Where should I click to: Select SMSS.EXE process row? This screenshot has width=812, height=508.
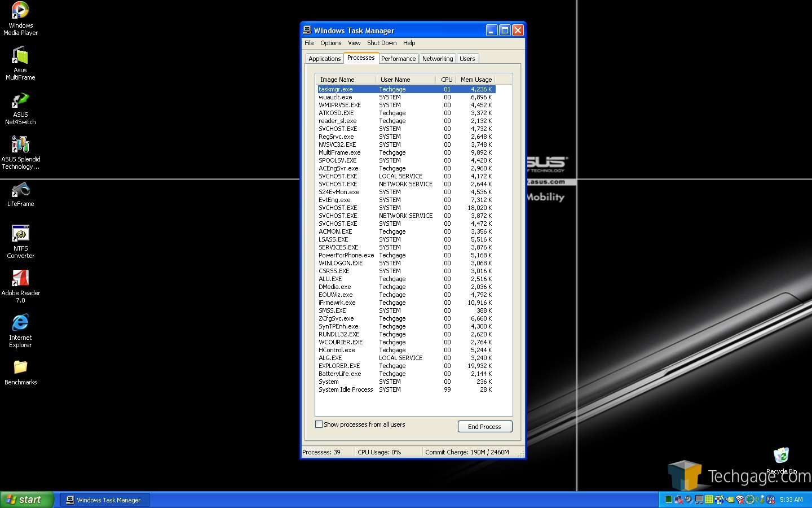coord(406,310)
